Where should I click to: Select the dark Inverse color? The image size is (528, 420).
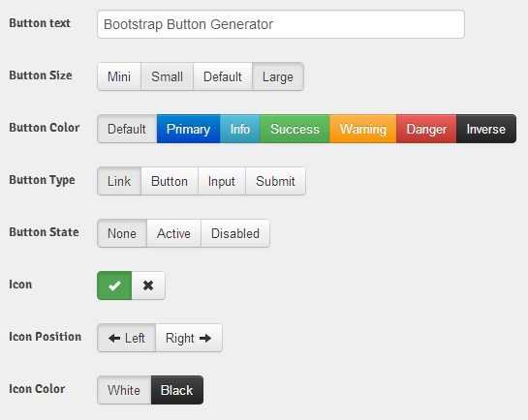point(486,129)
